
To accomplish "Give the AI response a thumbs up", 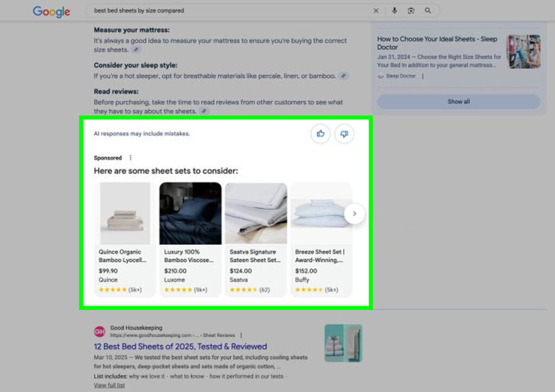I will [x=320, y=134].
